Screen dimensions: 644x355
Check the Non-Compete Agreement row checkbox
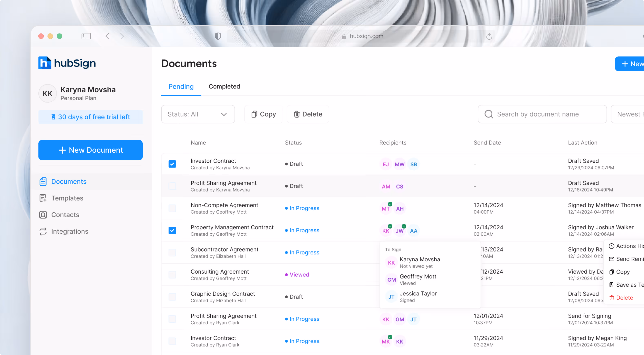click(172, 208)
